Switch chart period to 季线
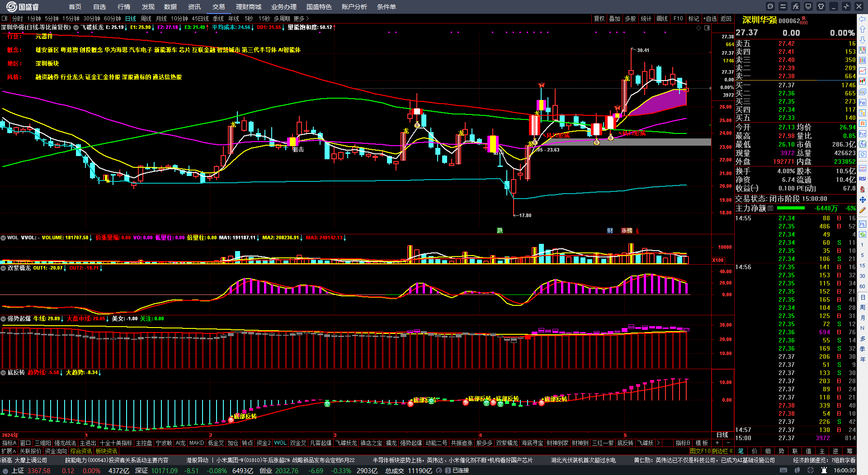This screenshot has width=868, height=475. (218, 19)
